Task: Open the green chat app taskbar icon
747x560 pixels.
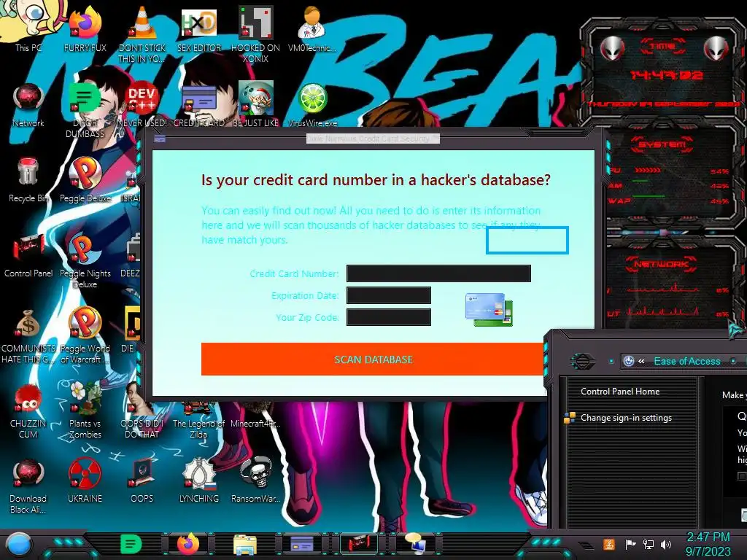Action: coord(131,544)
